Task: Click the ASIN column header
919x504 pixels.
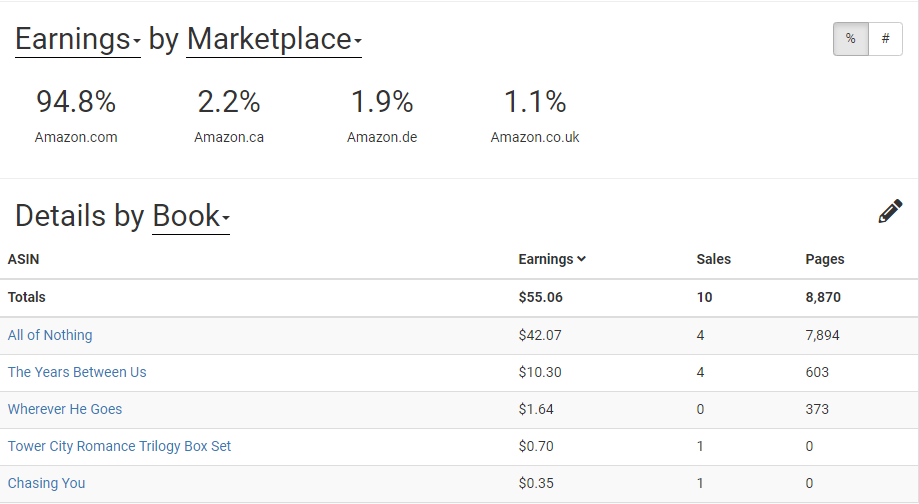Action: click(x=24, y=259)
